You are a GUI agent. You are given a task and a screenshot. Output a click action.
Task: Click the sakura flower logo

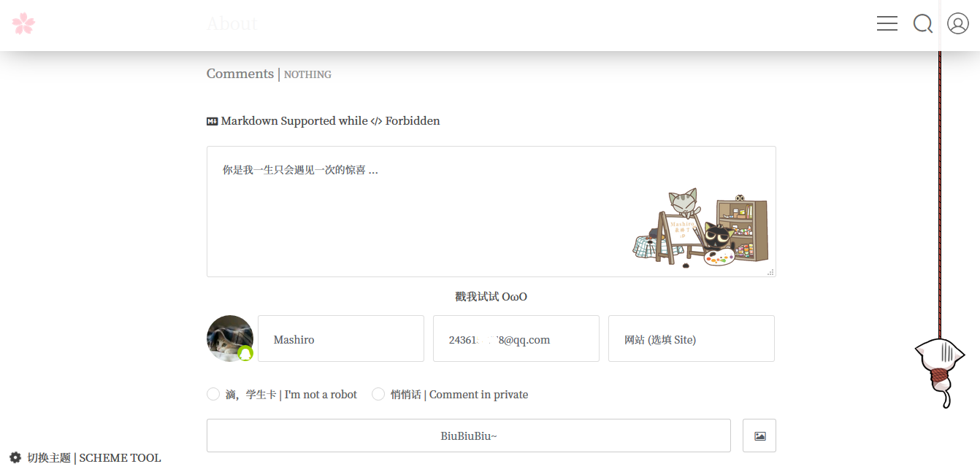[23, 23]
